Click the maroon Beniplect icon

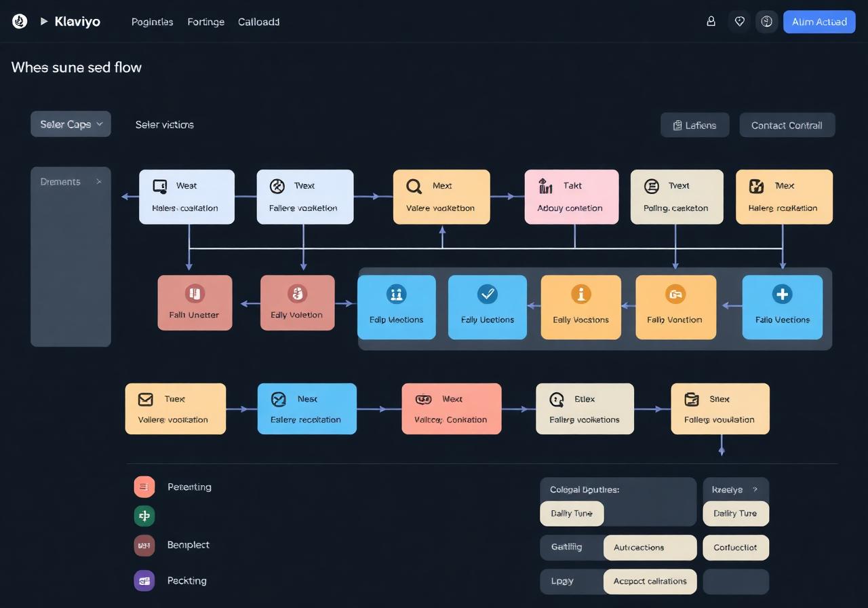(x=144, y=545)
